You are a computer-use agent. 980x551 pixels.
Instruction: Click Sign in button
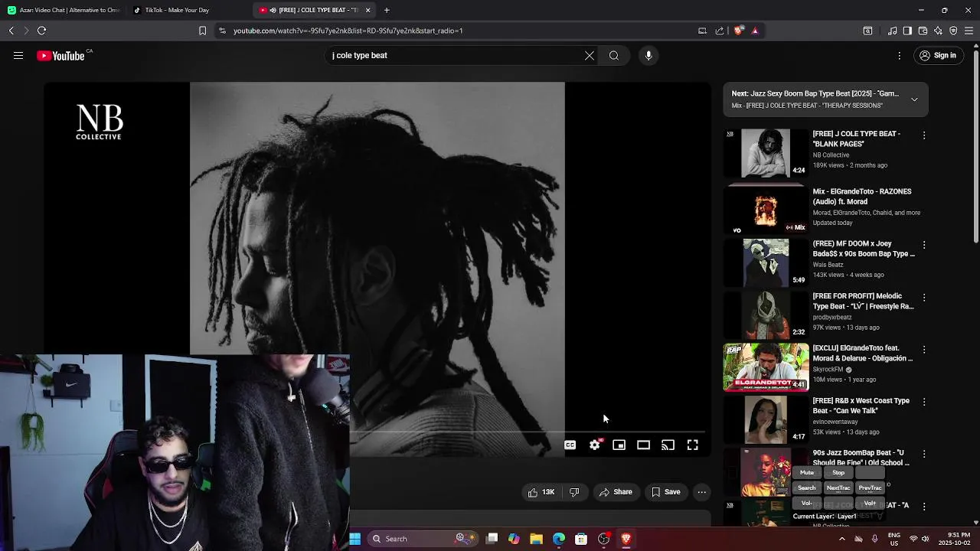click(938, 55)
